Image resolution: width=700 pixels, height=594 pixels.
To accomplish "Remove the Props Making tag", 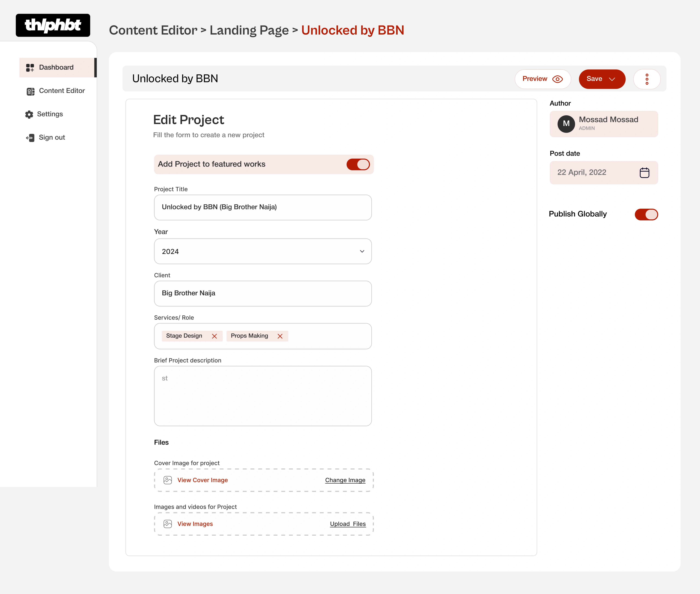I will (280, 336).
